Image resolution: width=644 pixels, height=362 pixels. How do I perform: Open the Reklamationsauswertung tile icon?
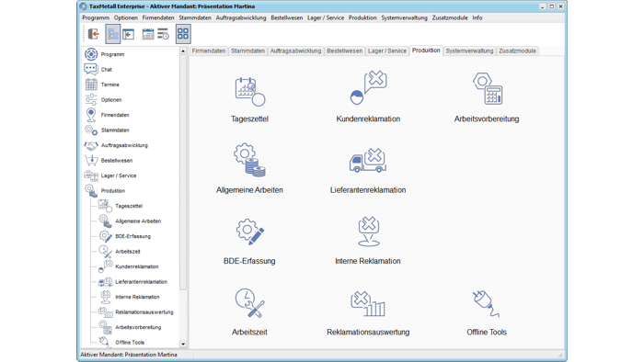(368, 303)
